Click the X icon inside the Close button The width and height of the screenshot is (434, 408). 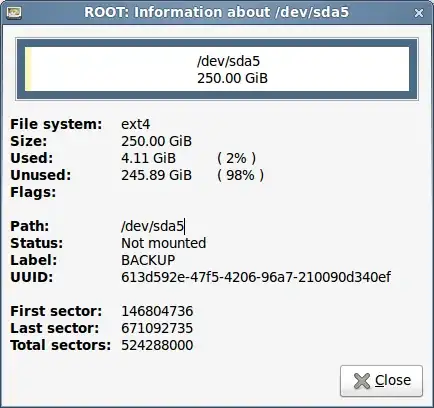pyautogui.click(x=362, y=381)
